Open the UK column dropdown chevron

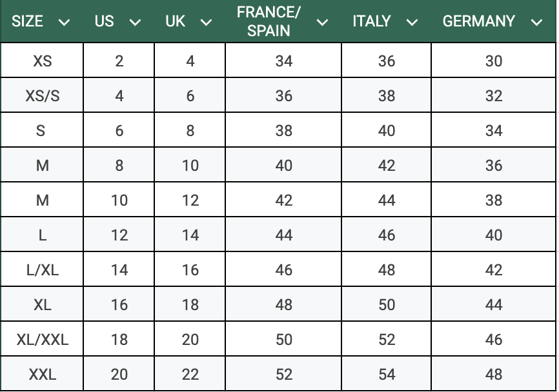(x=206, y=22)
